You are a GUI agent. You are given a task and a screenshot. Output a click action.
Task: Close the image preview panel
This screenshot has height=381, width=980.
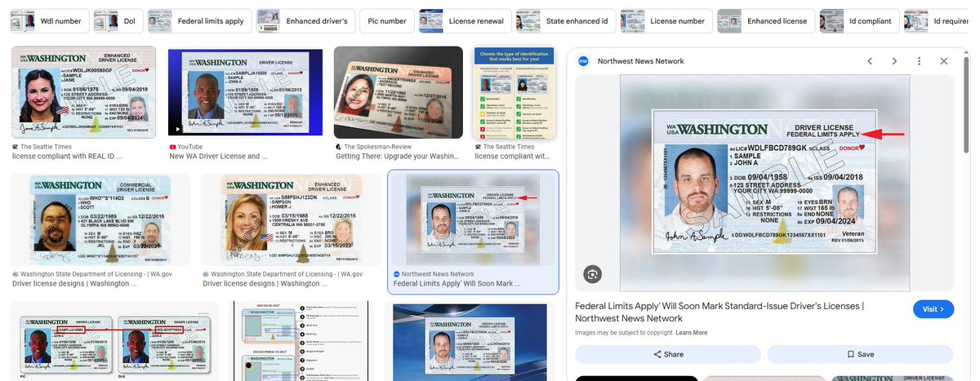pyautogui.click(x=944, y=61)
